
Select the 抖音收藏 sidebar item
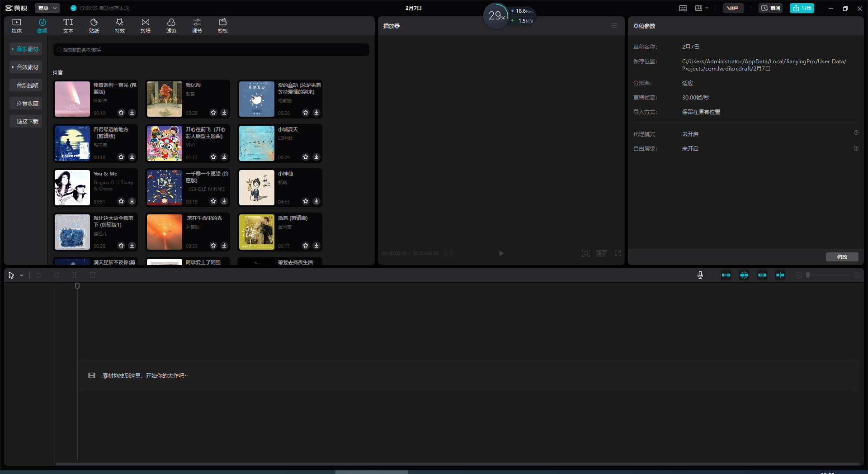[26, 103]
